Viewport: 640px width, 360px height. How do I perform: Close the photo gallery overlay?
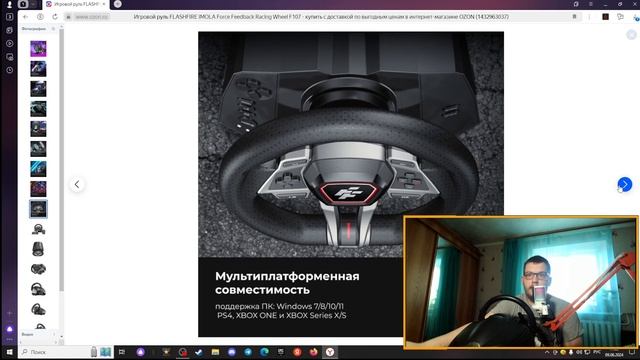click(631, 35)
